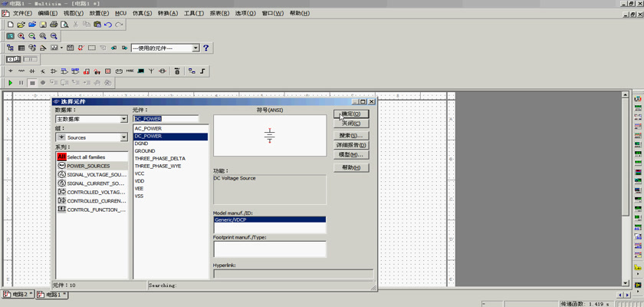Screen dimensions: 644x307
Task: Toggle full screen view icon
Action: (x=10, y=36)
